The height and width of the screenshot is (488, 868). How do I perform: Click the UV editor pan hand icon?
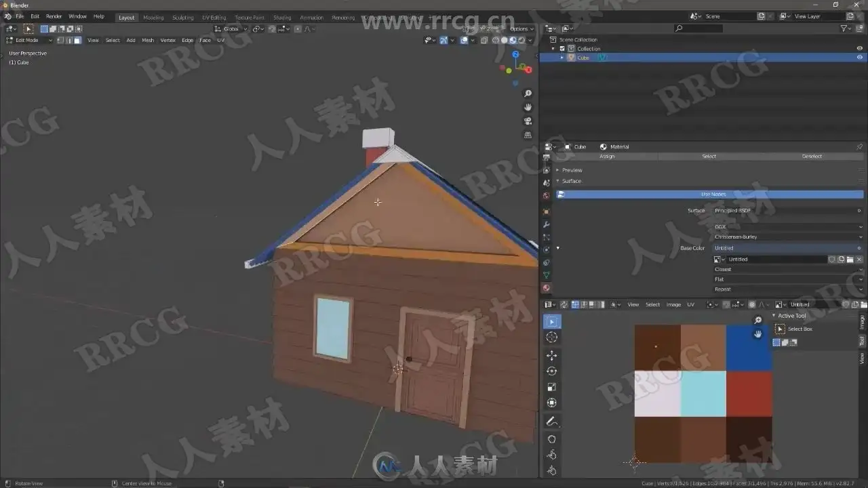pyautogui.click(x=758, y=333)
